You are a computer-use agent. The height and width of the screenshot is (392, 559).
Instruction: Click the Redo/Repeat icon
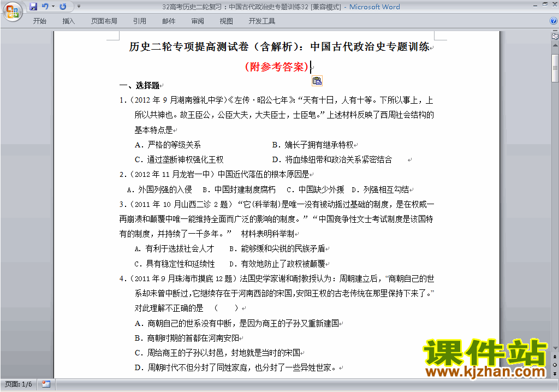coord(63,7)
